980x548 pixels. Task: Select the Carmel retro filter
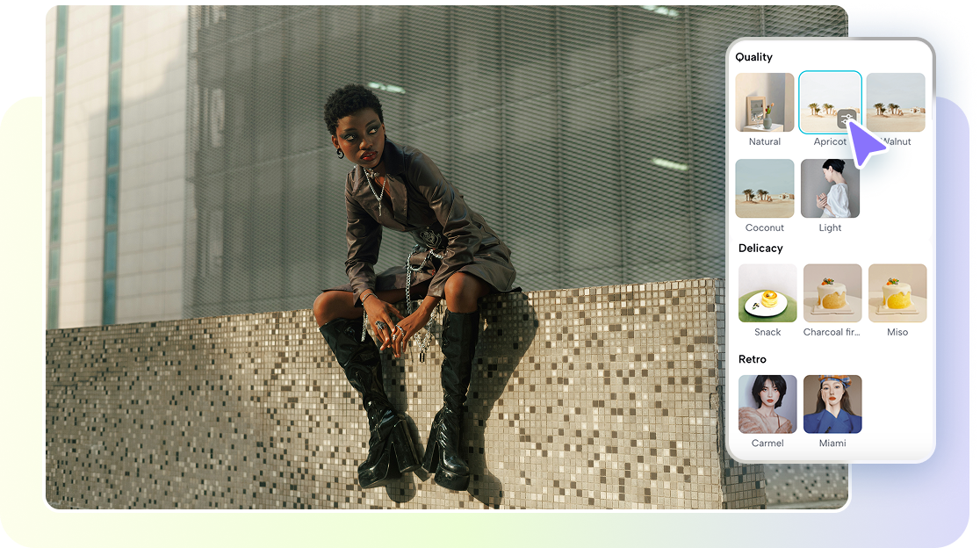tap(767, 404)
